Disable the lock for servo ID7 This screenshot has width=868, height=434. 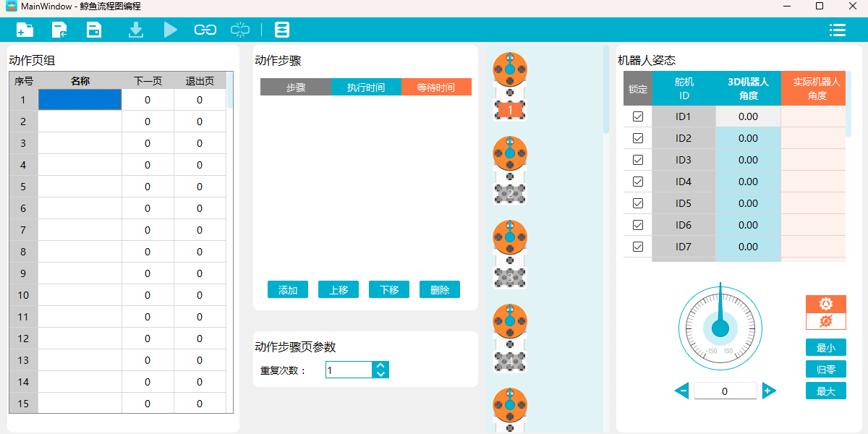click(637, 247)
